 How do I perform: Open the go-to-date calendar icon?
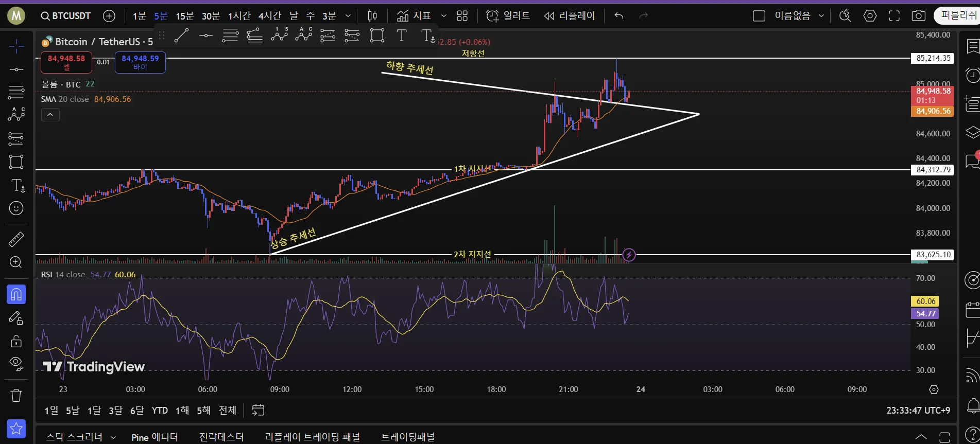coord(258,410)
